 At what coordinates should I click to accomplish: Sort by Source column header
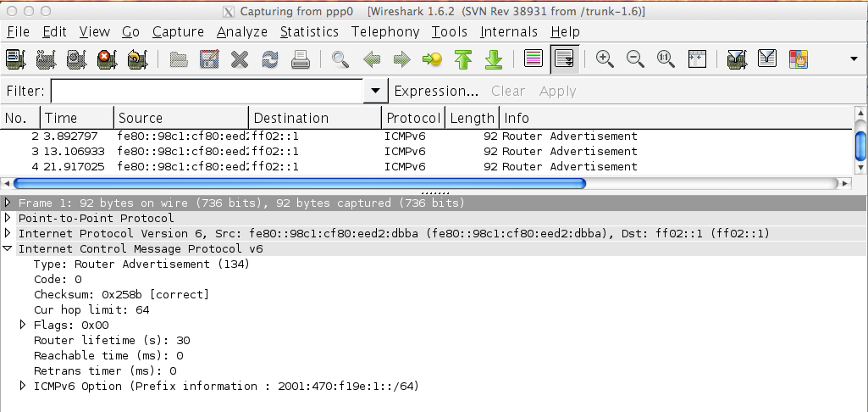[x=181, y=118]
